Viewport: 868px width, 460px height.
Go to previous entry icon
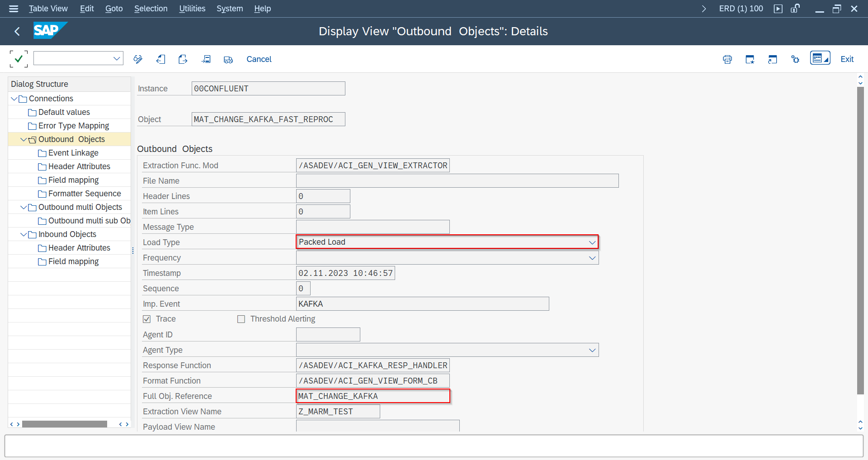[160, 59]
